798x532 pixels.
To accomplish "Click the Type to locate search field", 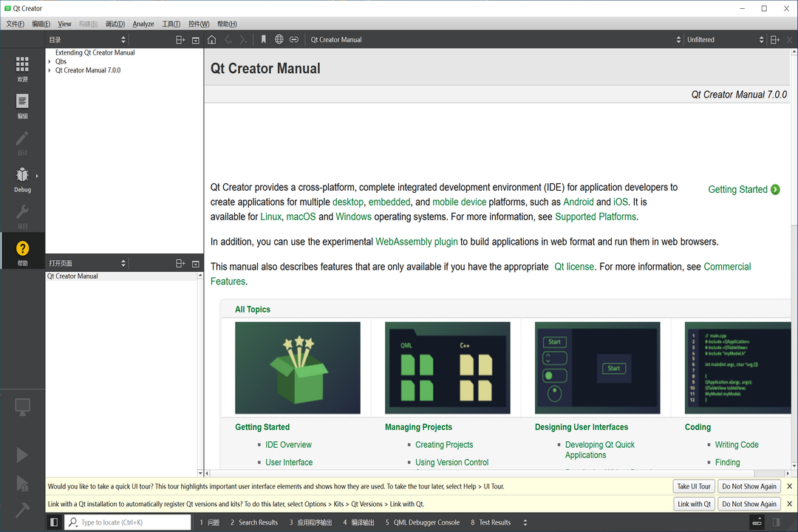I will click(x=126, y=522).
